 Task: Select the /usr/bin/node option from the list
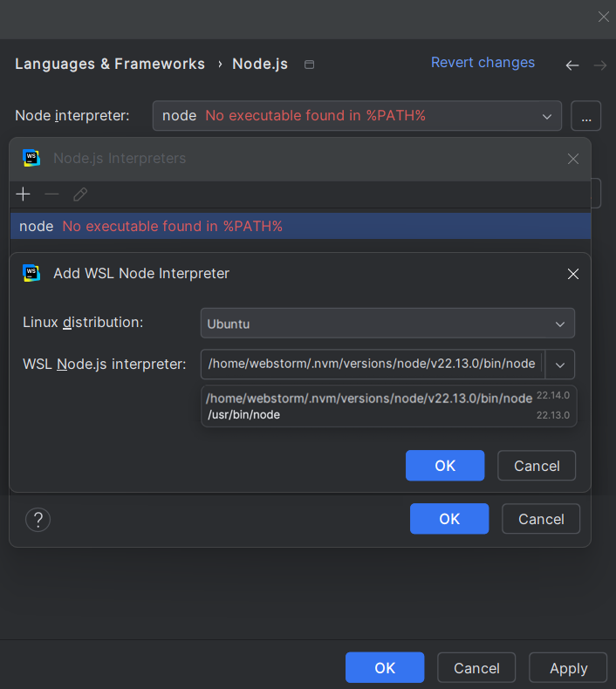244,415
